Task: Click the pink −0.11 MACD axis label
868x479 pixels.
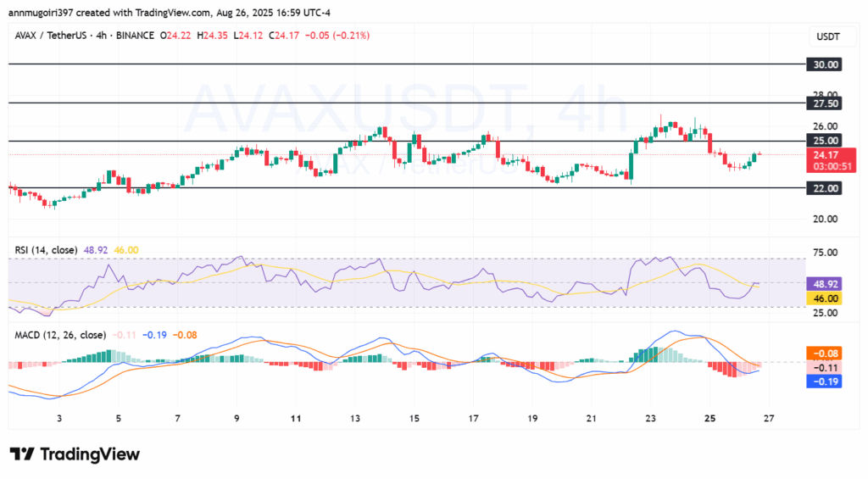Action: [x=824, y=368]
